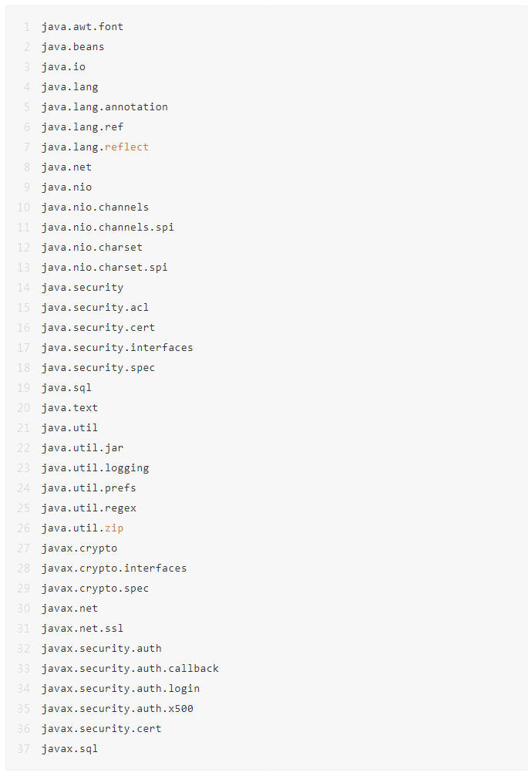Click line number 10
Viewport: 532px width, 776px height.
coord(23,207)
